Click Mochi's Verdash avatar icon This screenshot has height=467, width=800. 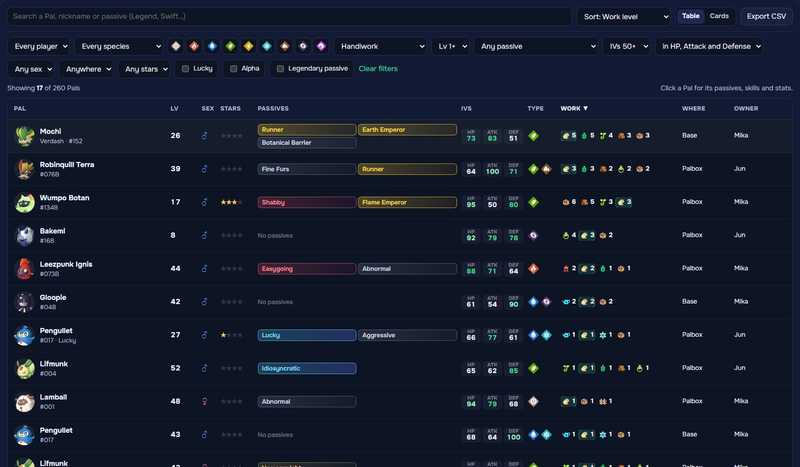24,136
